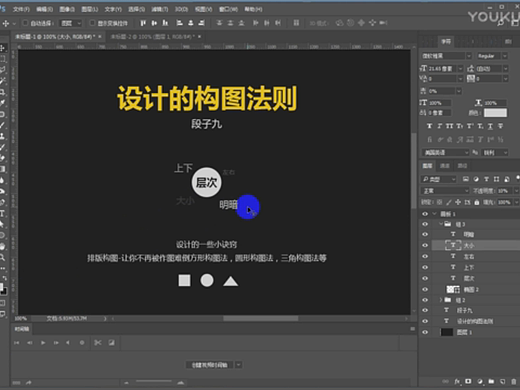Click the align vertical centers icon

tap(154, 23)
